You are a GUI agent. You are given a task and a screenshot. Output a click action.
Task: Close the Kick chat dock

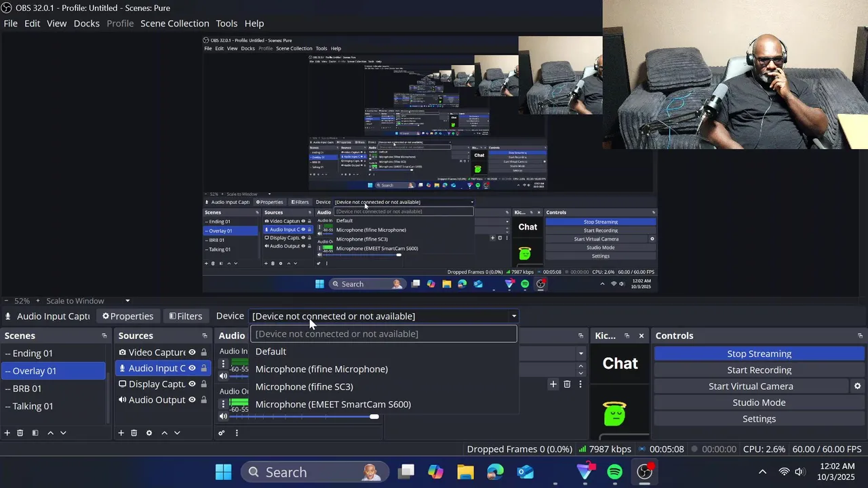tap(642, 335)
